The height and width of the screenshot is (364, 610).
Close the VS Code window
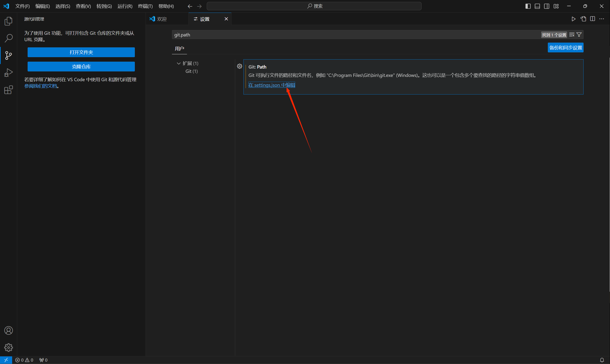(x=601, y=6)
